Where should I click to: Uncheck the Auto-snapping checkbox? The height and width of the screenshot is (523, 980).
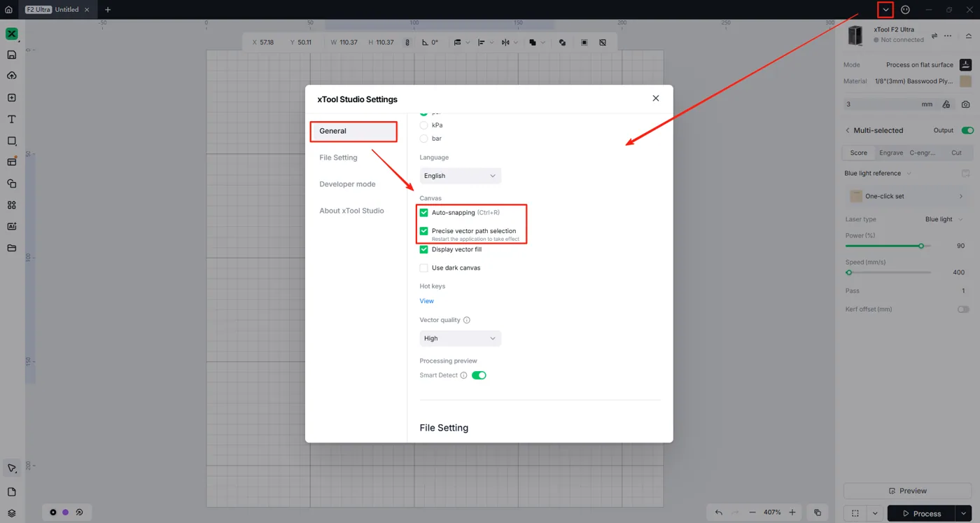click(x=423, y=212)
